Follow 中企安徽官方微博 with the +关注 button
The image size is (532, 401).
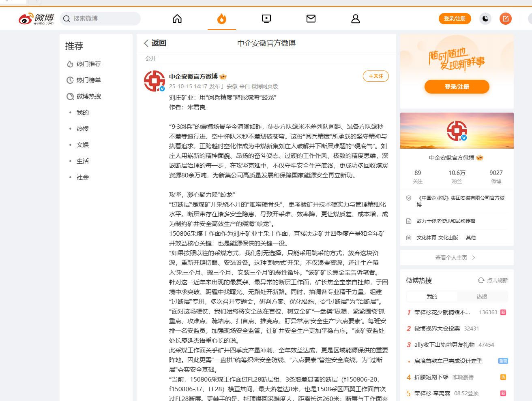click(x=375, y=76)
